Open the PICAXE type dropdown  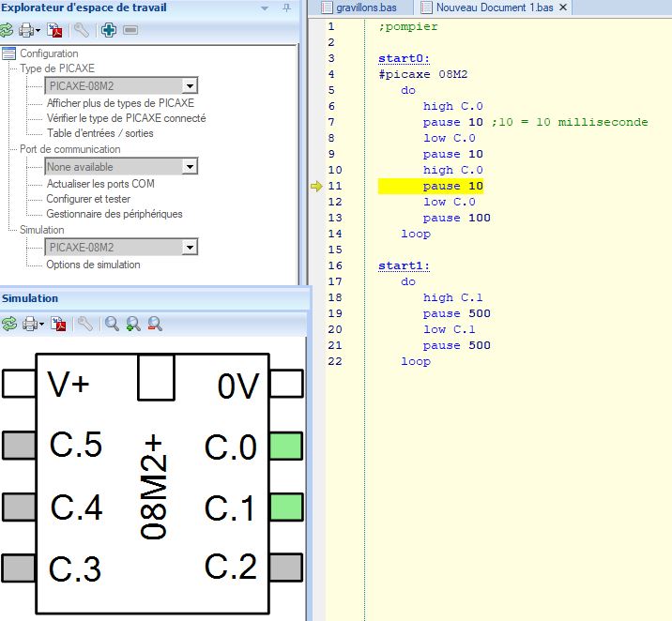pyautogui.click(x=190, y=86)
